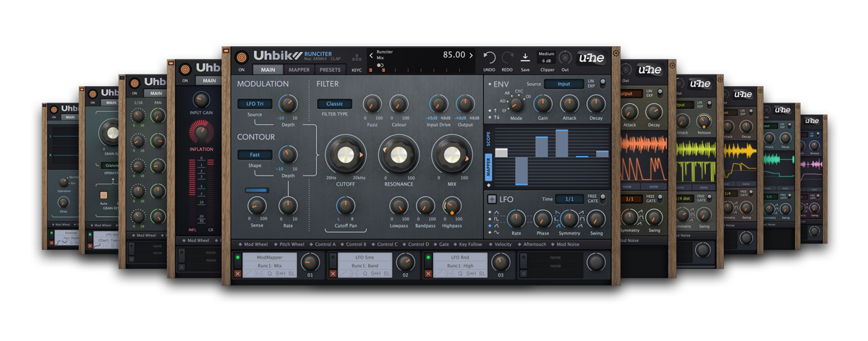This screenshot has width=868, height=341.
Task: Toggle green LED on LFO Rnd slot
Action: [429, 256]
